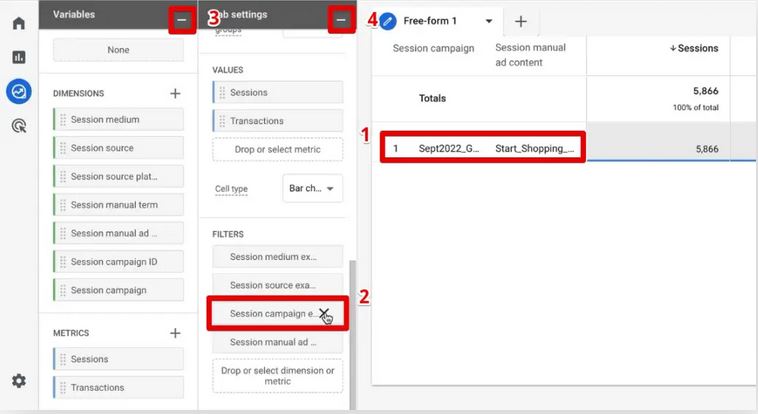Open the Session medium exactly filter
The image size is (758, 414).
coord(277,257)
